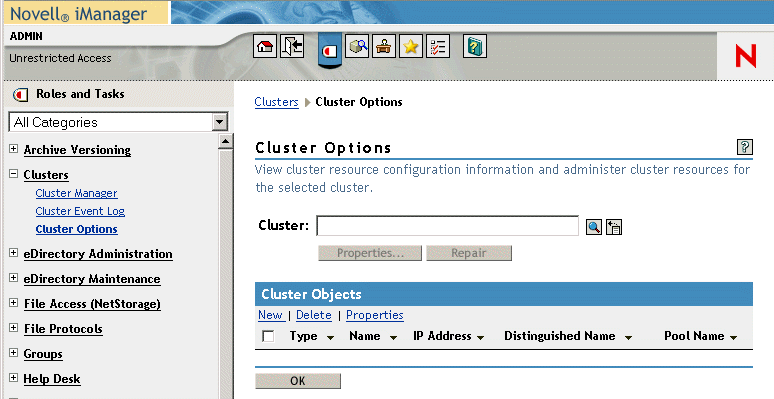Image resolution: width=774 pixels, height=399 pixels.
Task: Click the Archive Versioning heading
Action: tap(77, 150)
